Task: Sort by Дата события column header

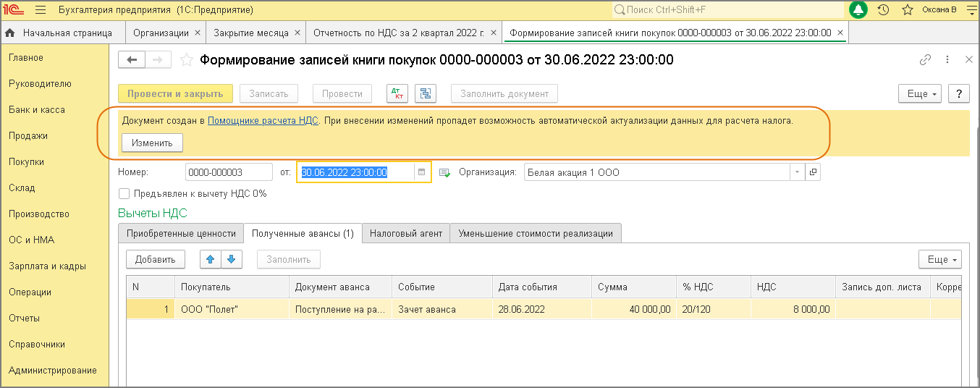Action: (542, 287)
